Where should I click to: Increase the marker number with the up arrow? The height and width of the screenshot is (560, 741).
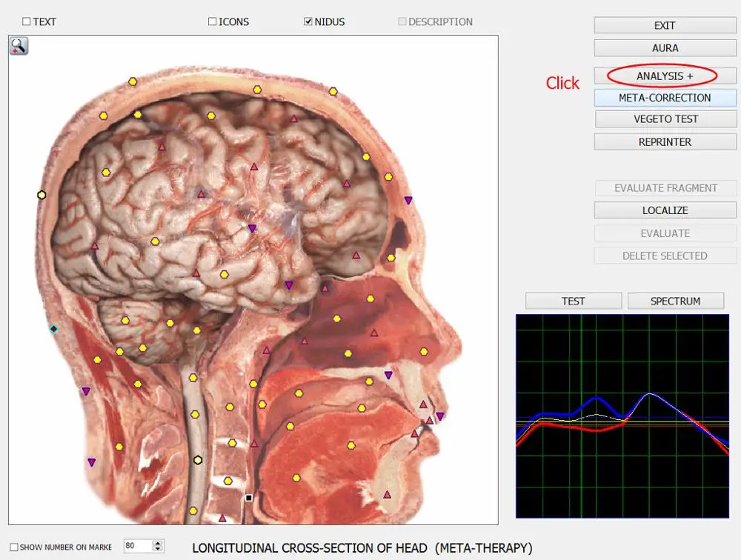pos(157,544)
